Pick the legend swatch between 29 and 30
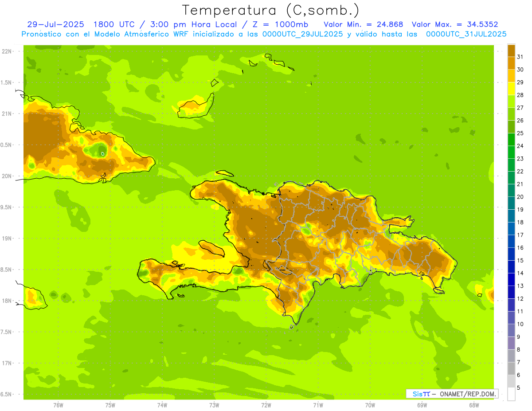532x411 pixels. [511, 76]
